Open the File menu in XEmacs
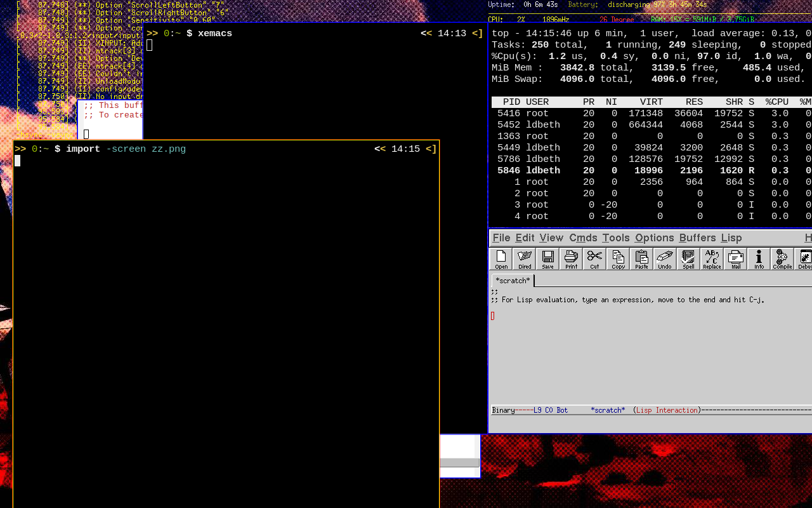The width and height of the screenshot is (812, 508). 501,237
